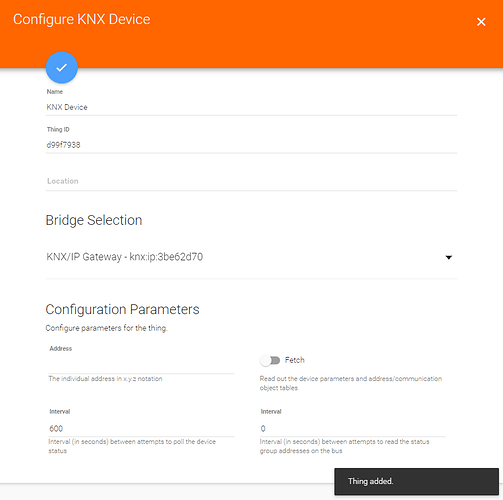Click the poll interval description text
This screenshot has height=500, width=503.
click(x=132, y=446)
